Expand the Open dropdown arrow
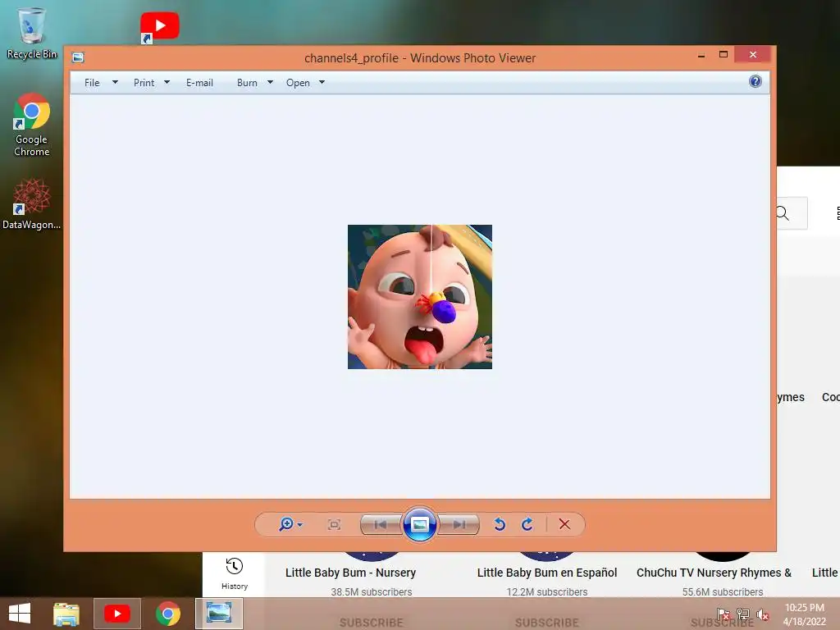The width and height of the screenshot is (840, 630). pos(322,82)
